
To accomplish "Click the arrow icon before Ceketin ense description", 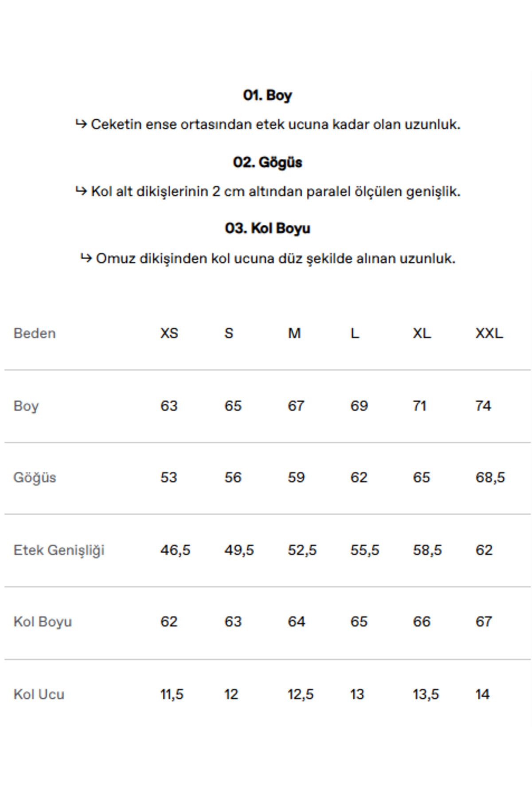I will point(81,124).
